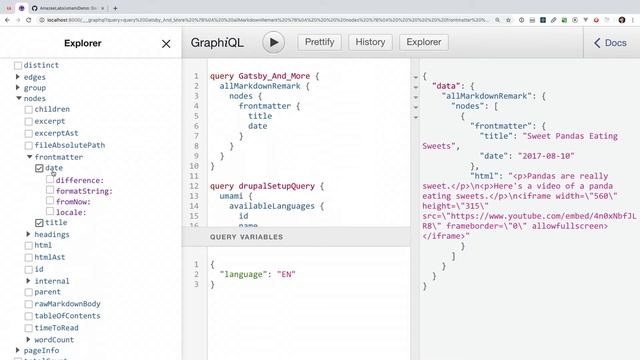Open the browser three-dot menu
This screenshot has width=640, height=360.
click(x=633, y=20)
